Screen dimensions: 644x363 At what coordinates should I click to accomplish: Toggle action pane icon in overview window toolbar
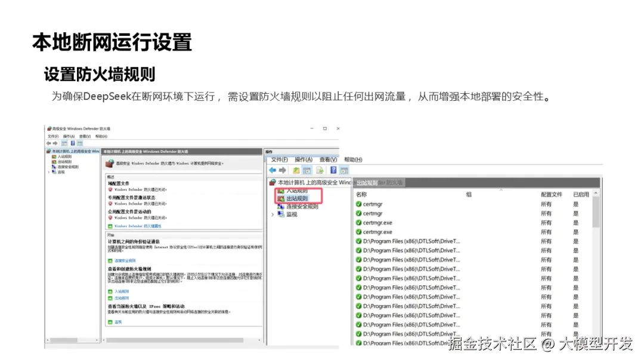pos(80,143)
